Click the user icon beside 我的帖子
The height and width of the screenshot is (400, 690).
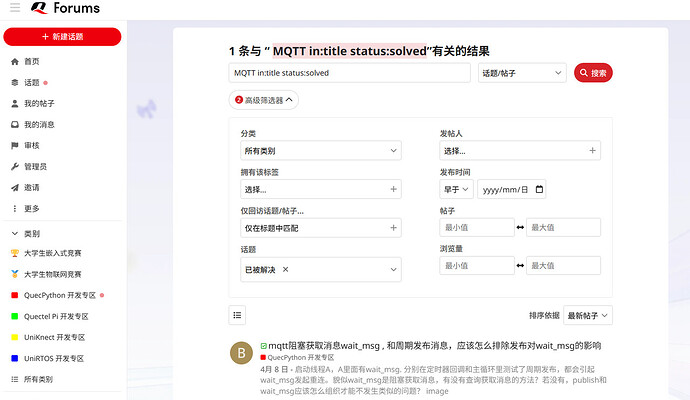[15, 103]
